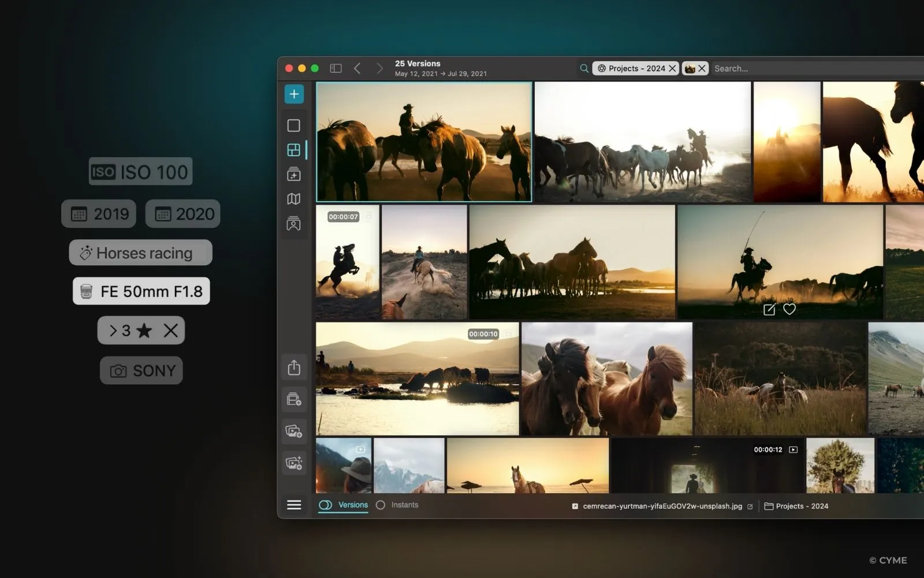Viewport: 924px width, 578px height.
Task: Select the Versions radio button
Action: 325,505
